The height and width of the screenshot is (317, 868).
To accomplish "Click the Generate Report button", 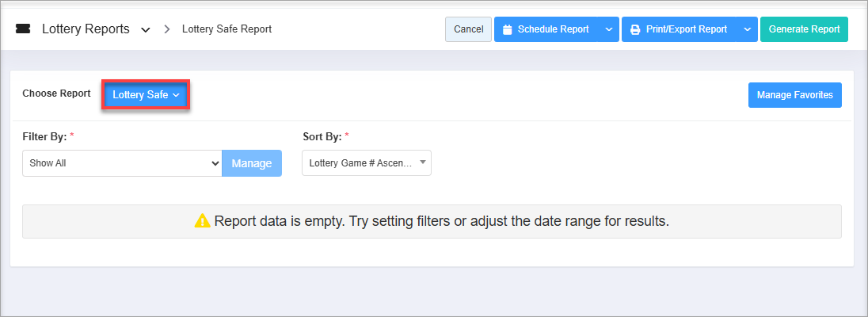I will point(804,29).
